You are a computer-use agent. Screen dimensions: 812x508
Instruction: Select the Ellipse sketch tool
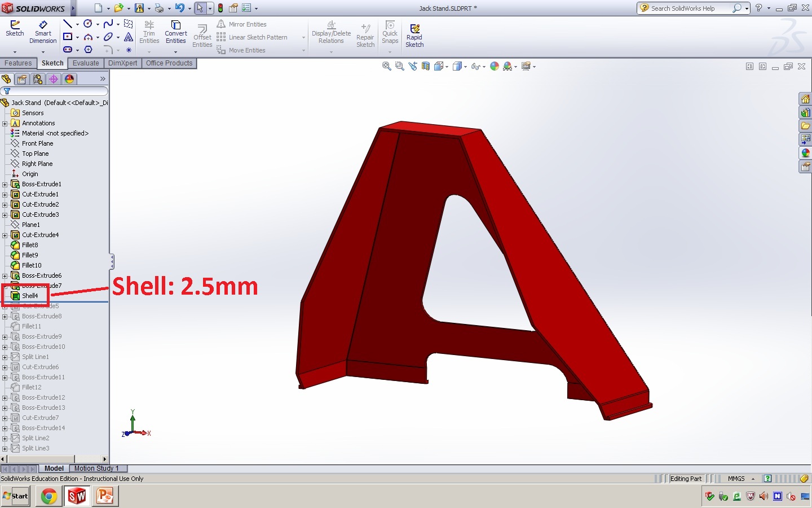tap(108, 37)
